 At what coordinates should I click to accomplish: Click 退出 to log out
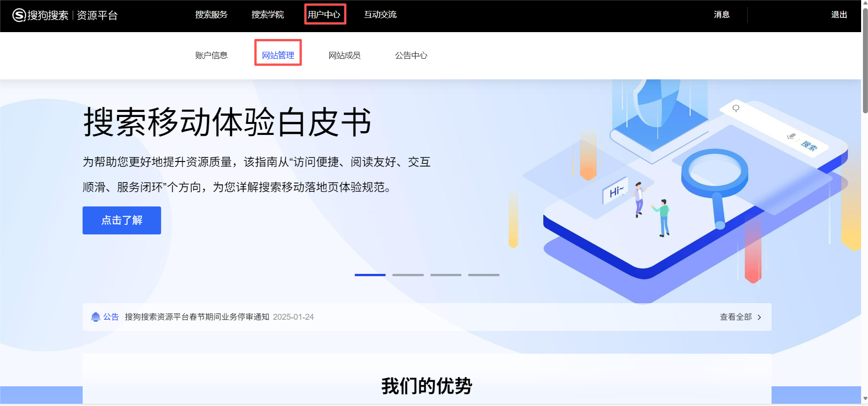[839, 15]
